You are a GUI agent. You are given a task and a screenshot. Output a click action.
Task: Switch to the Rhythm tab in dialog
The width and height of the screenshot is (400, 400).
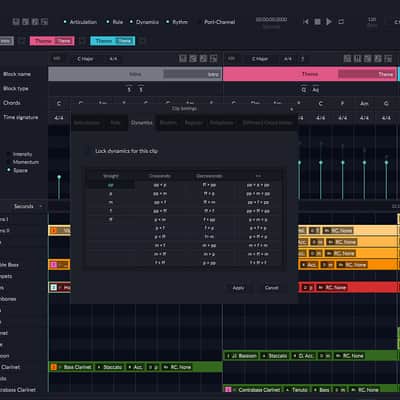[x=168, y=123]
